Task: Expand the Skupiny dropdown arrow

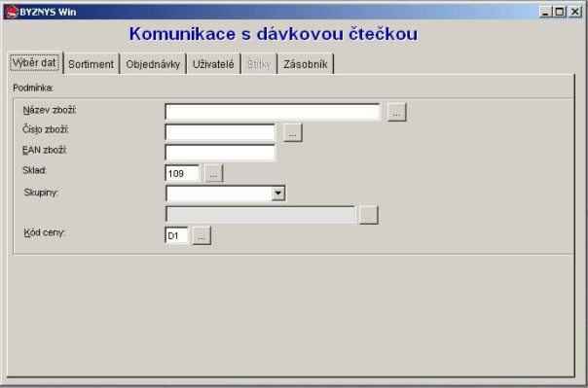Action: pos(278,194)
